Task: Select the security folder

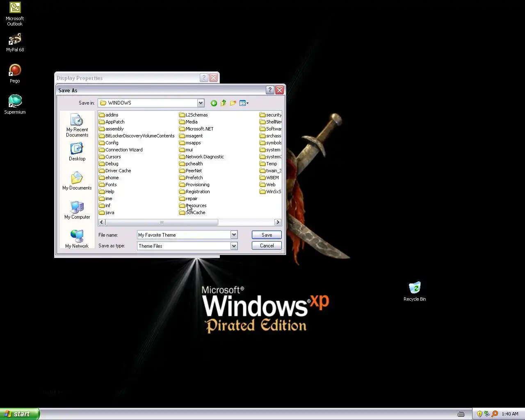Action: pyautogui.click(x=271, y=115)
